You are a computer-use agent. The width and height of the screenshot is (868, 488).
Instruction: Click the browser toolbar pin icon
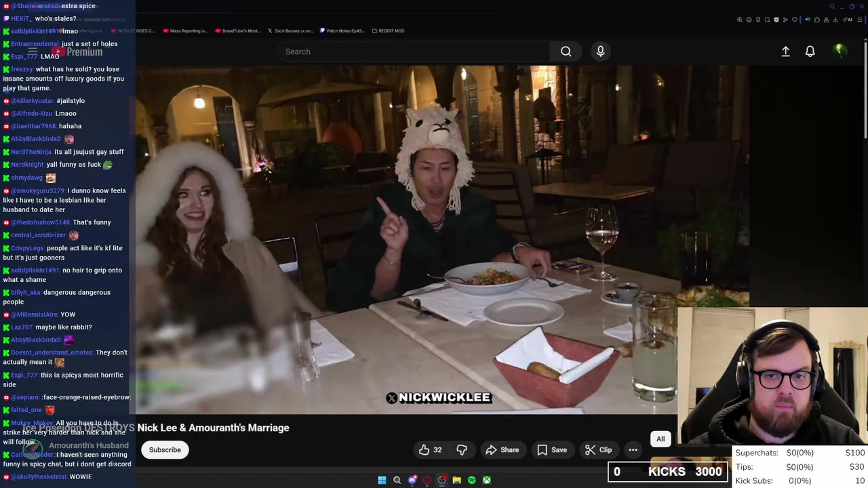[758, 20]
